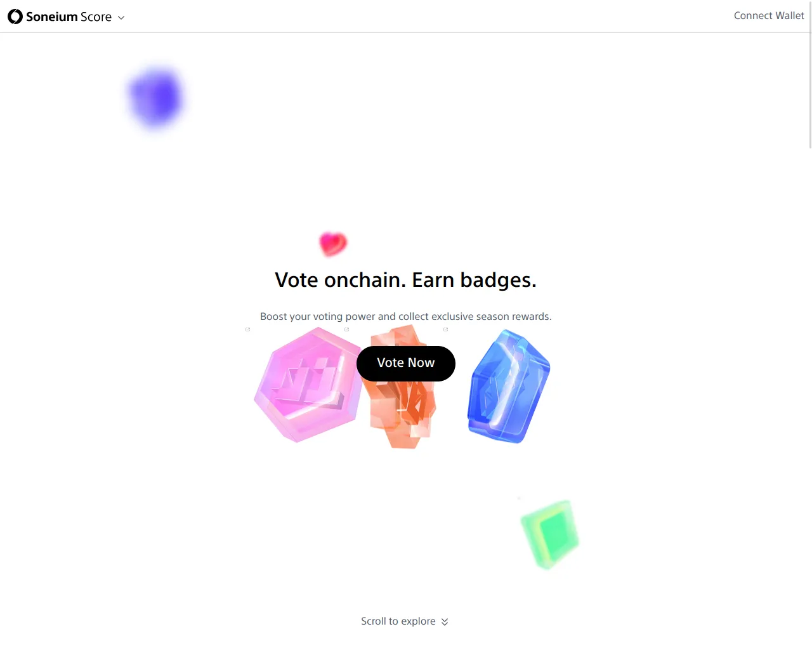Connect your wallet from the header
The height and width of the screenshot is (650, 812).
769,16
